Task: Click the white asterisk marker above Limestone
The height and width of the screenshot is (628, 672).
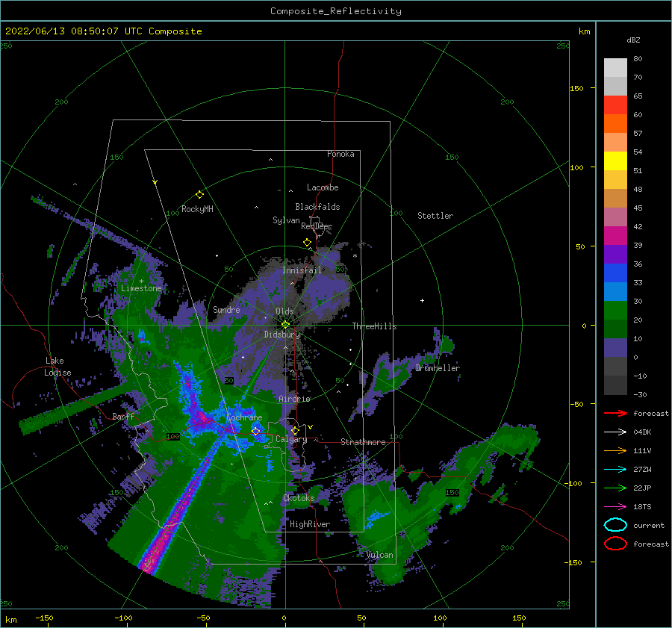Action: [141, 282]
